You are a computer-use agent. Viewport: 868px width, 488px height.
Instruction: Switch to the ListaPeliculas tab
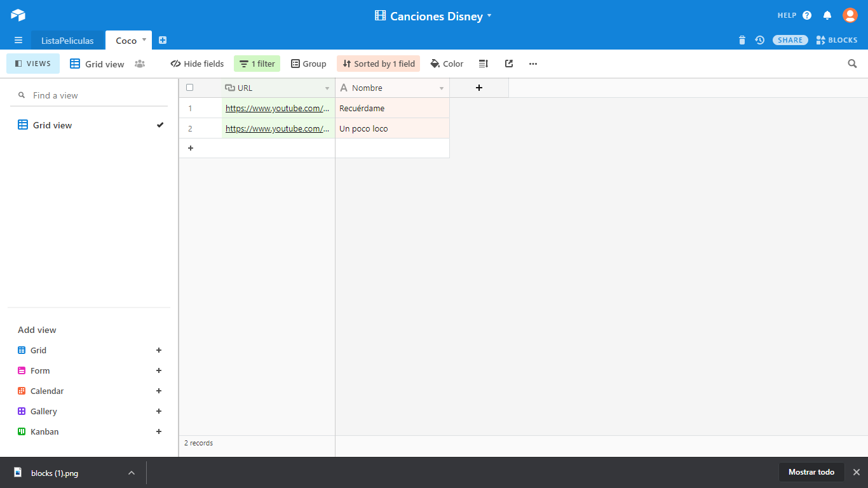tap(67, 41)
